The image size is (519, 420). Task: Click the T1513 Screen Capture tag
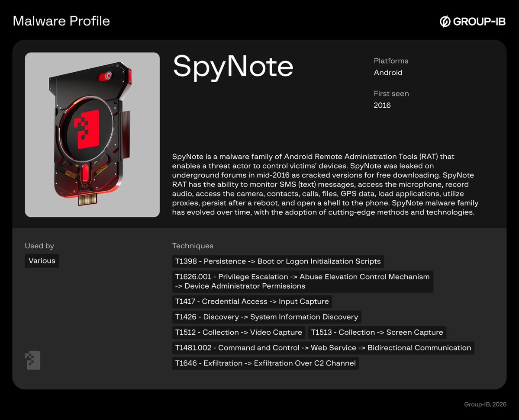pyautogui.click(x=377, y=332)
